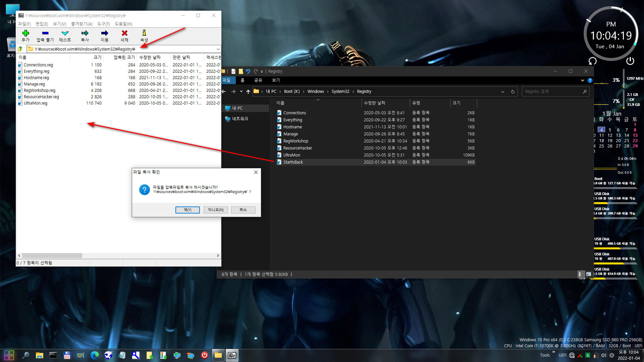The image size is (644, 362).
Task: Click the red 삭제 (Delete) toolbar icon
Action: [x=124, y=36]
